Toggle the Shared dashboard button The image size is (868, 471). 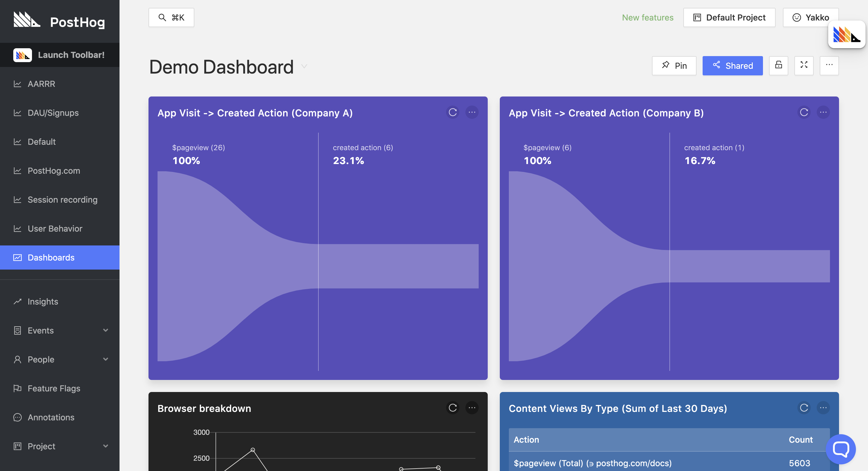(x=732, y=66)
